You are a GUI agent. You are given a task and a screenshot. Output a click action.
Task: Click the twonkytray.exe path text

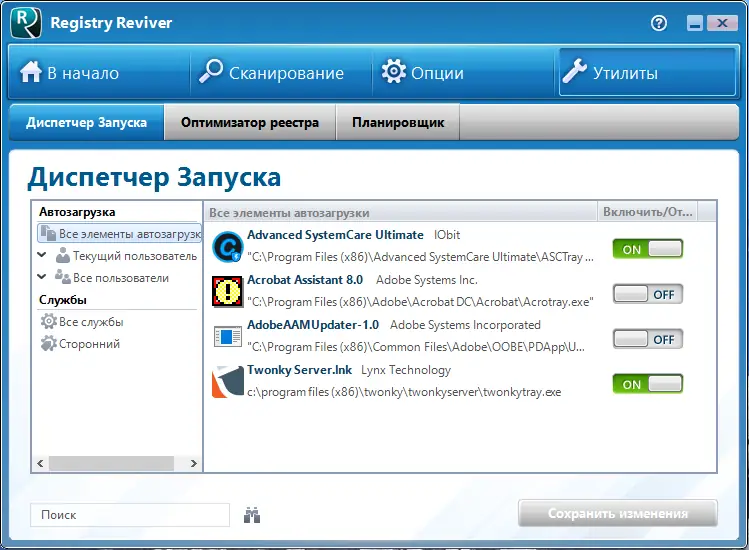pyautogui.click(x=404, y=392)
